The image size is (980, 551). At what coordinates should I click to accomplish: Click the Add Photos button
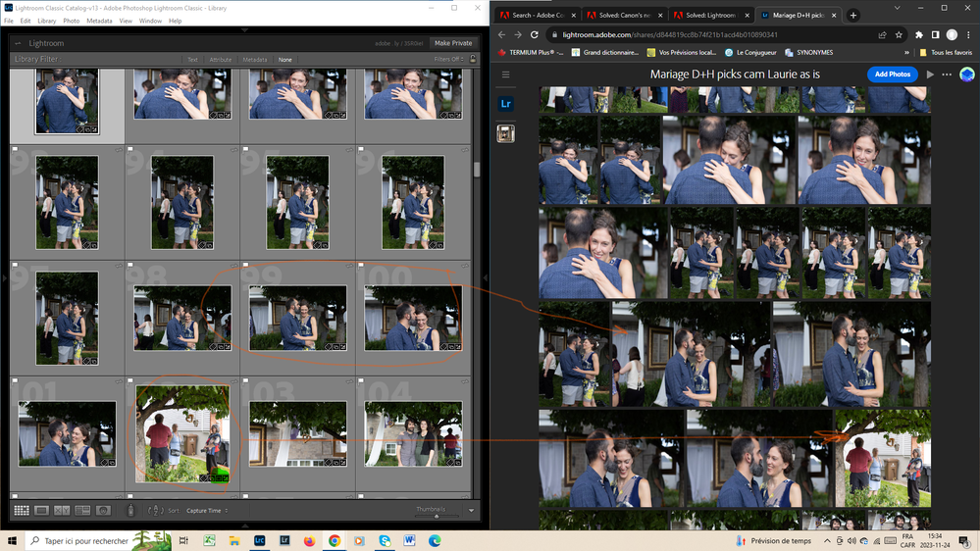[893, 75]
